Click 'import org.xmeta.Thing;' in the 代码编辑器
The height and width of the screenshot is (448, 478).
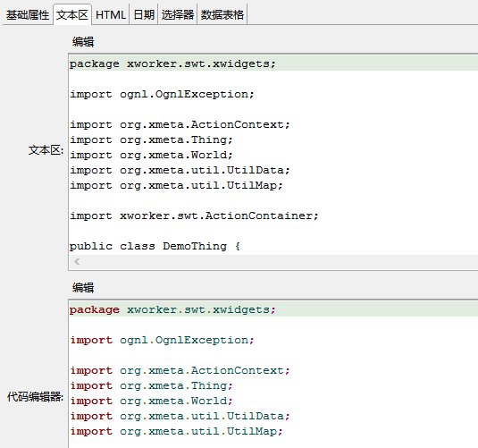click(151, 385)
